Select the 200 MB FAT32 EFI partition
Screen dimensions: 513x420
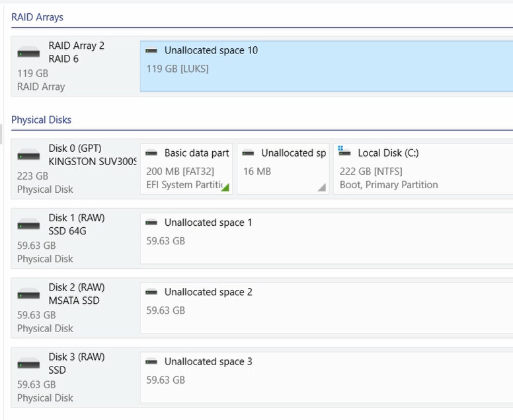(186, 168)
